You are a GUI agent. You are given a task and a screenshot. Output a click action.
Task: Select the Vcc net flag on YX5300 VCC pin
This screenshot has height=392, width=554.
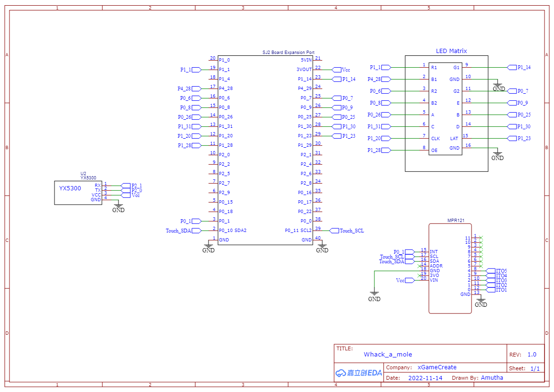[x=131, y=195]
